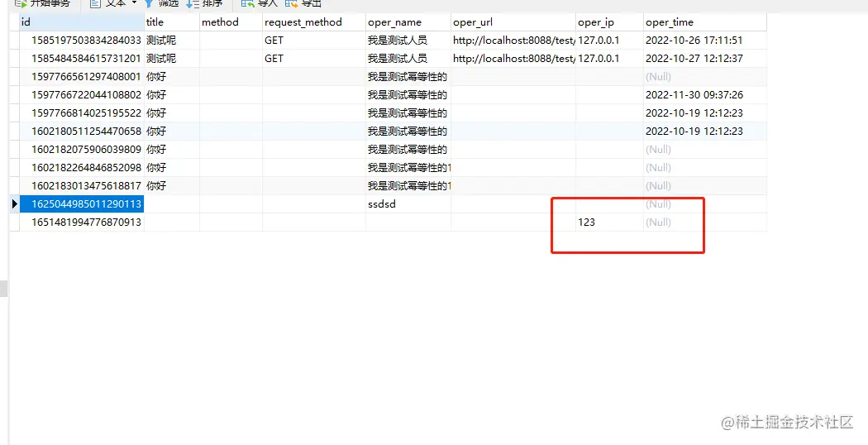Click (Null) oper_time in row 1602182075906039809
Viewport: 868px width, 445px height.
658,150
